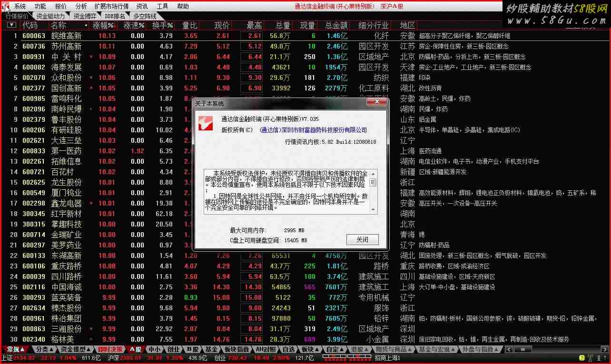Image resolution: width=611 pixels, height=364 pixels.
Task: Sort by the 涨速% column header
Action: pos(134,25)
